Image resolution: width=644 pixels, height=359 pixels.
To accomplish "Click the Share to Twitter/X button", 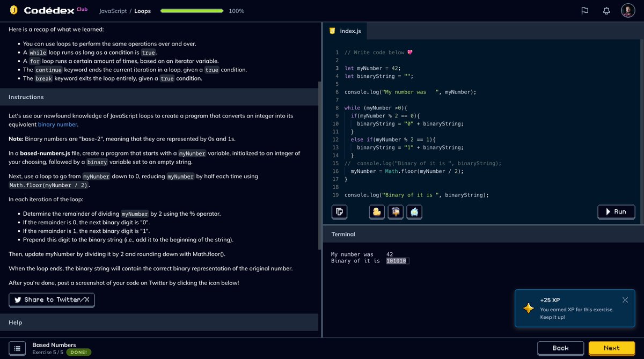I will 52,300.
